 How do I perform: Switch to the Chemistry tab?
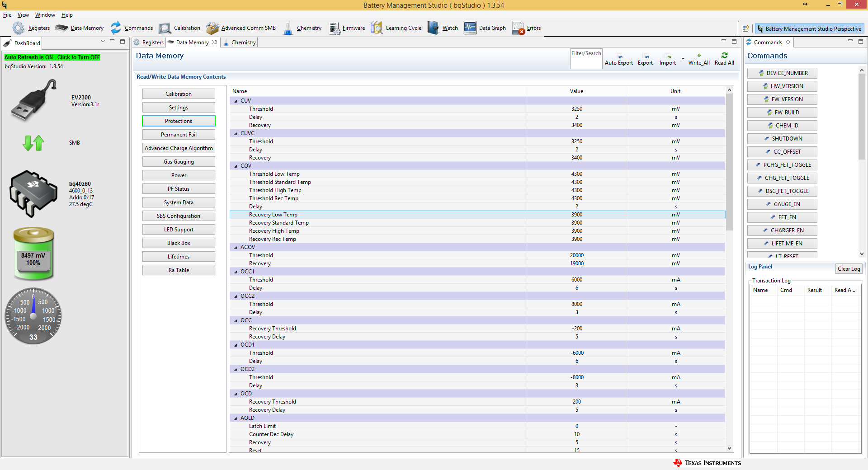[240, 42]
